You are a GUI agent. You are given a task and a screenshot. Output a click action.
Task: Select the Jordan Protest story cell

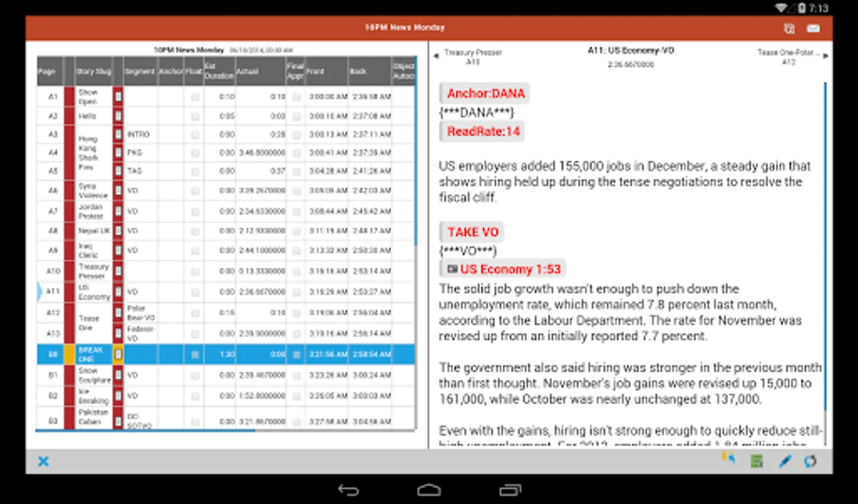[94, 211]
